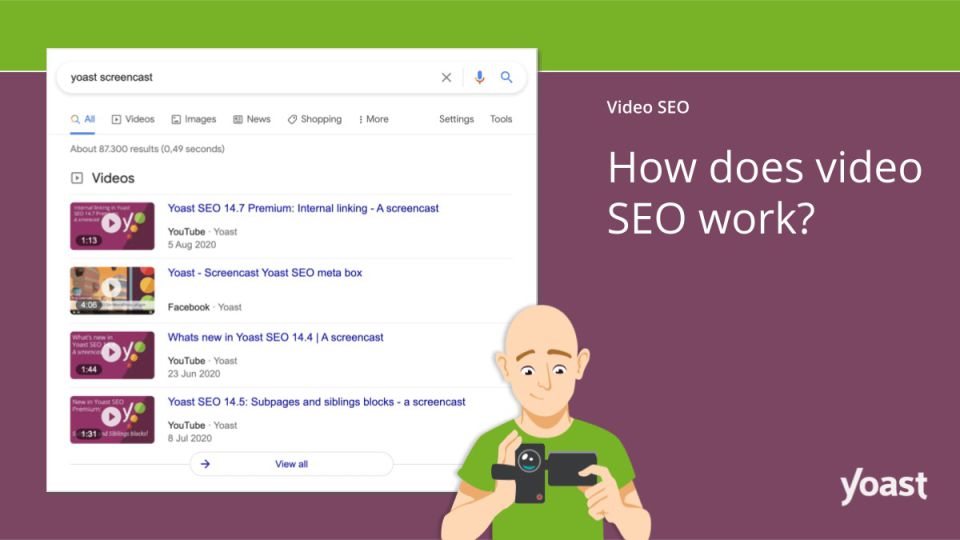The height and width of the screenshot is (540, 960).
Task: Expand the More search options menu
Action: [x=373, y=119]
